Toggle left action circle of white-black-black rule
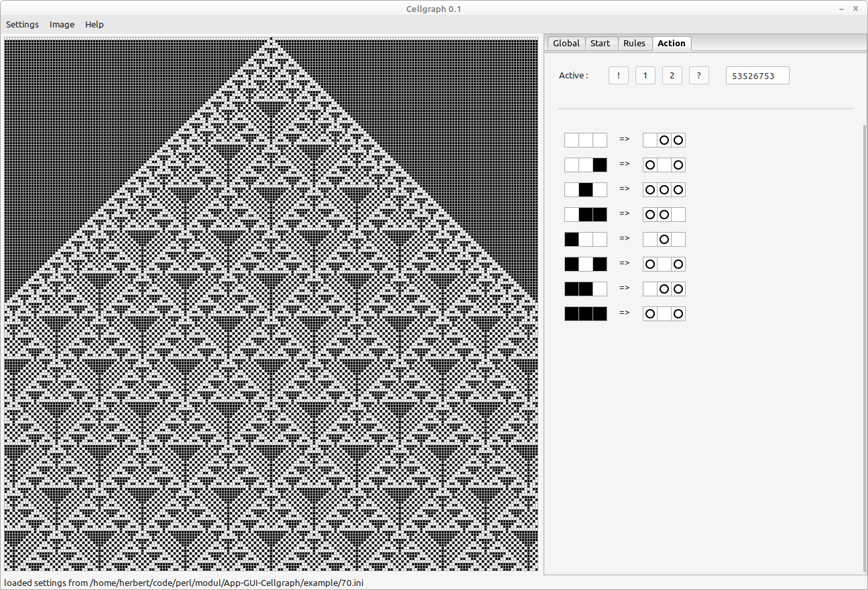This screenshot has height=590, width=868. (650, 215)
